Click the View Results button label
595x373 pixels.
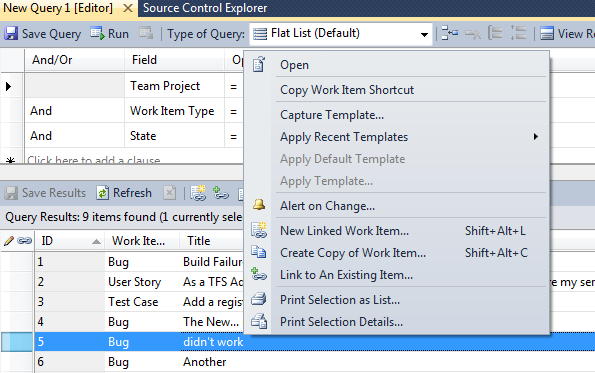576,34
